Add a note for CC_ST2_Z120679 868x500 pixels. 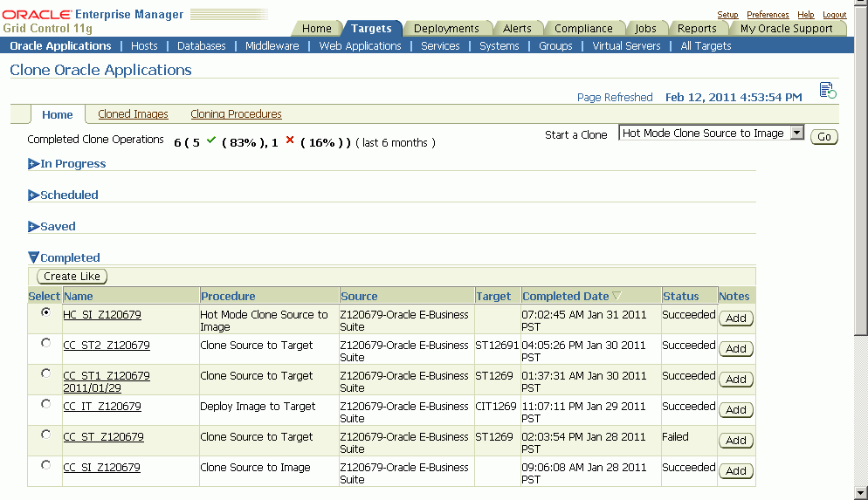736,348
